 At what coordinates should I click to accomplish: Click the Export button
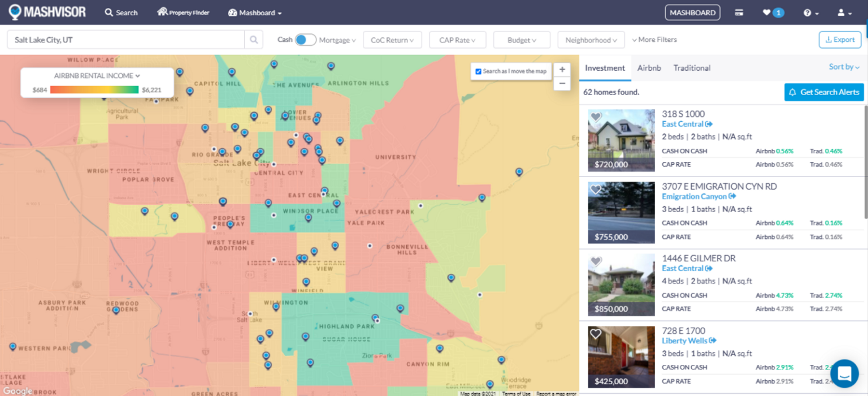840,40
